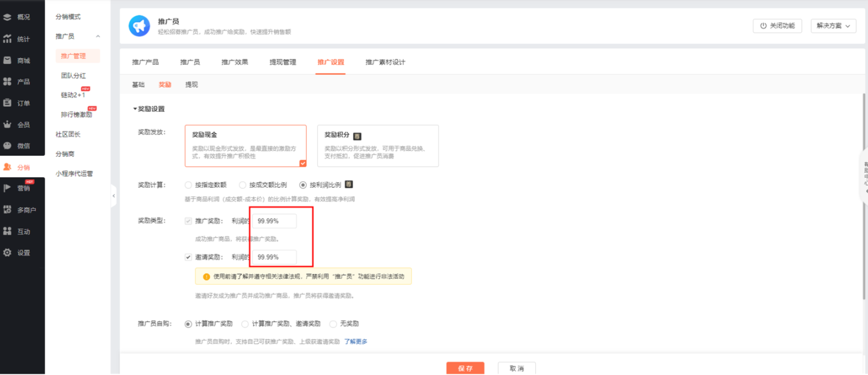Viewport: 868px width, 375px height.
Task: Click the 关闭功能 button
Action: tap(778, 26)
